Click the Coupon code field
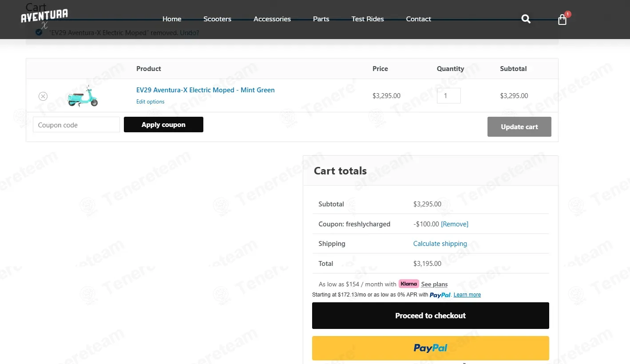This screenshot has width=630, height=364. [x=76, y=125]
